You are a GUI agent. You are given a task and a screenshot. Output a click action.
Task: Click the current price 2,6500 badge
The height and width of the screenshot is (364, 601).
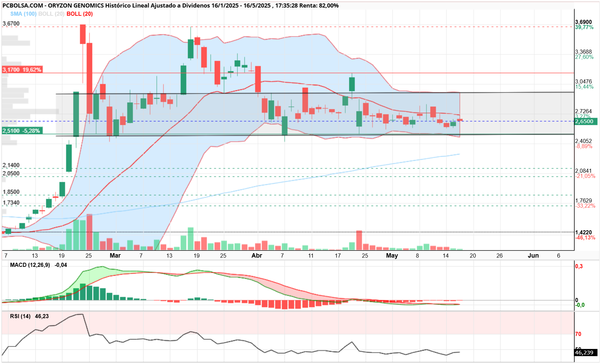point(586,121)
